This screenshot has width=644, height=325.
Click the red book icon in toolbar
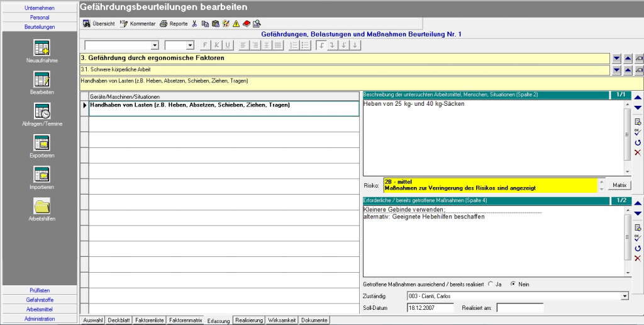tap(246, 24)
